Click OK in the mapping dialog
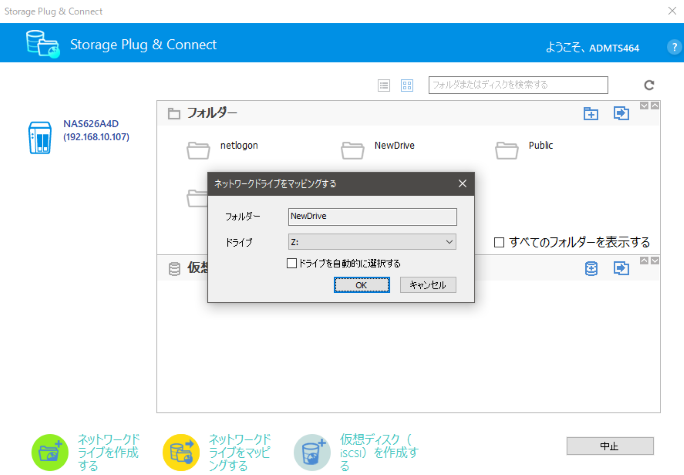 362,285
